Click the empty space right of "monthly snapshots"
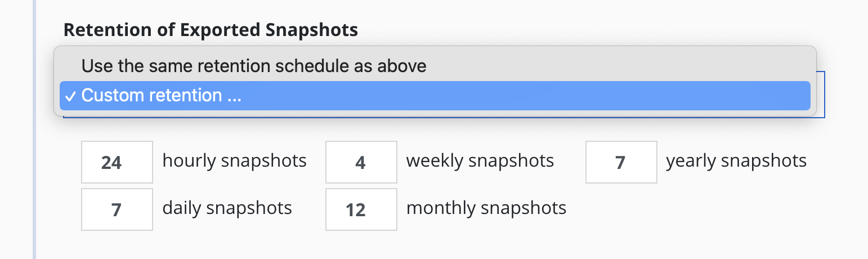The height and width of the screenshot is (259, 868). click(x=675, y=209)
